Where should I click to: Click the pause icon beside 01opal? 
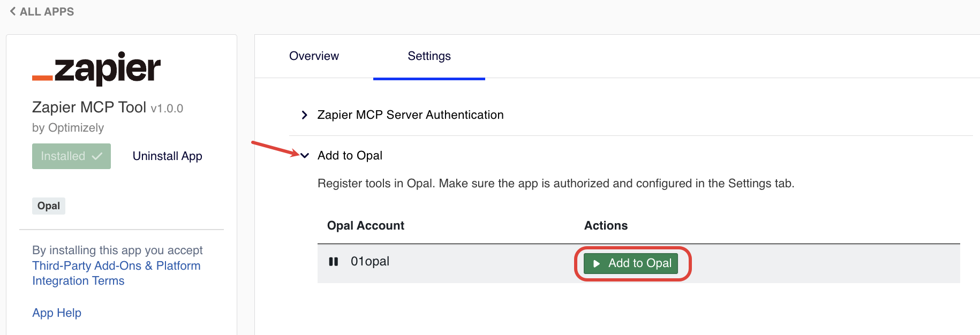334,262
